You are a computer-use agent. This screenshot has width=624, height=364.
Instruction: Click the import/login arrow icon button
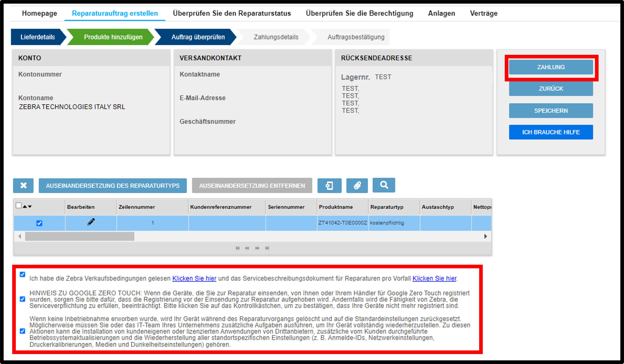coord(329,186)
